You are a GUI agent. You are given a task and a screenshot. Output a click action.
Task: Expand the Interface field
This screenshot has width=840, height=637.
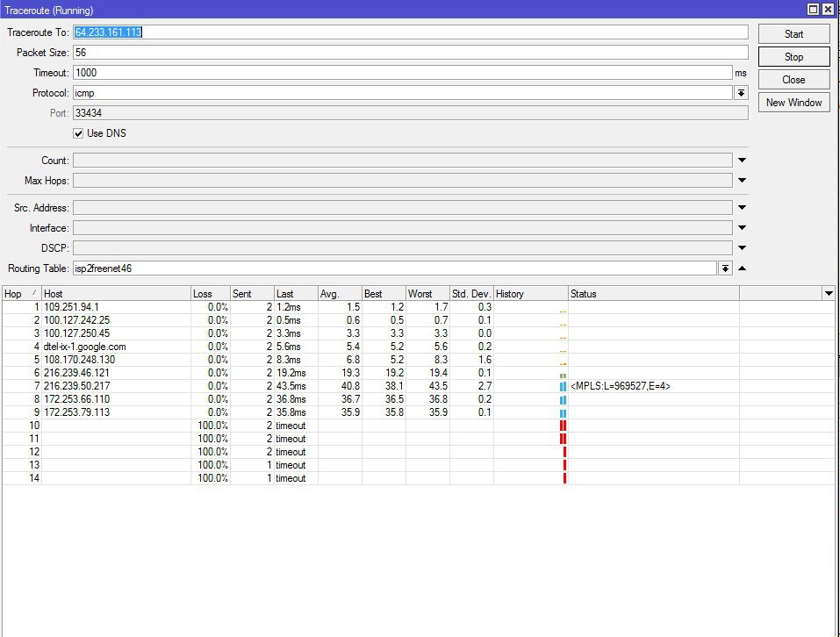pyautogui.click(x=742, y=228)
